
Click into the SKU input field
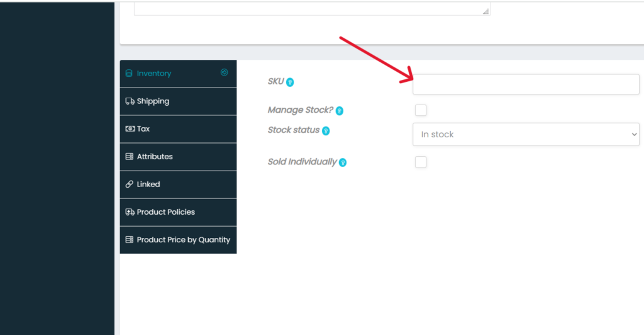[526, 84]
